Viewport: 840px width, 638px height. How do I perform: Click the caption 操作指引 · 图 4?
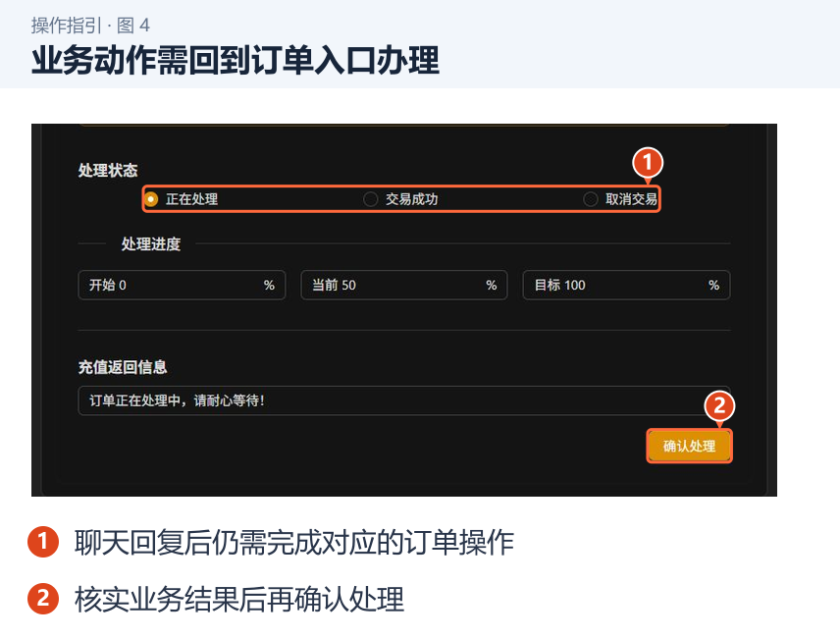[x=90, y=26]
